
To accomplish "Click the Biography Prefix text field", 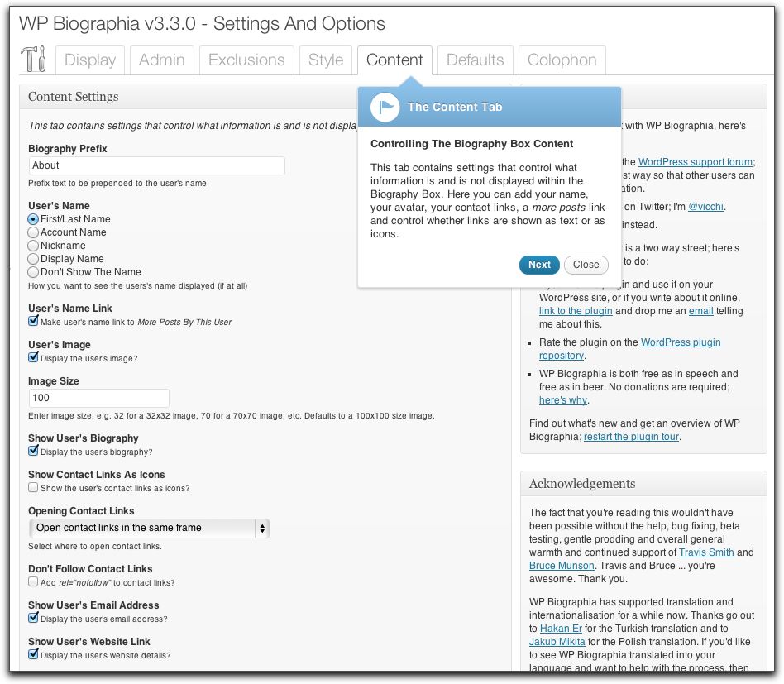I will 156,165.
